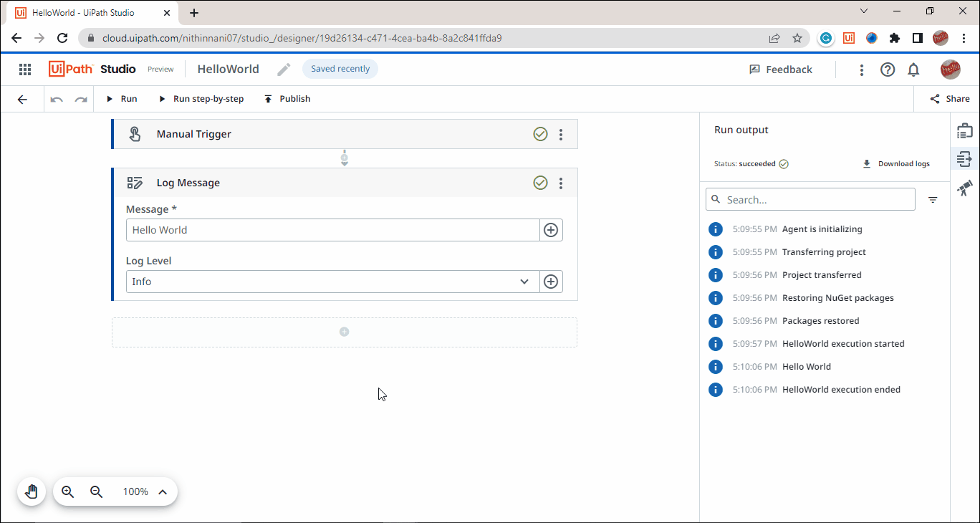Click the UiPath Studio logo

(92, 69)
